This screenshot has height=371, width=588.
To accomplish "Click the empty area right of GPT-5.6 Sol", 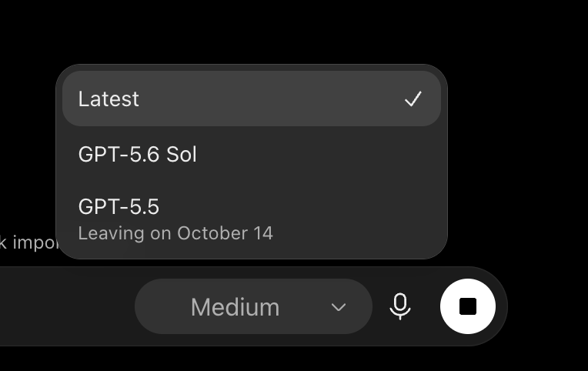I will pos(319,154).
